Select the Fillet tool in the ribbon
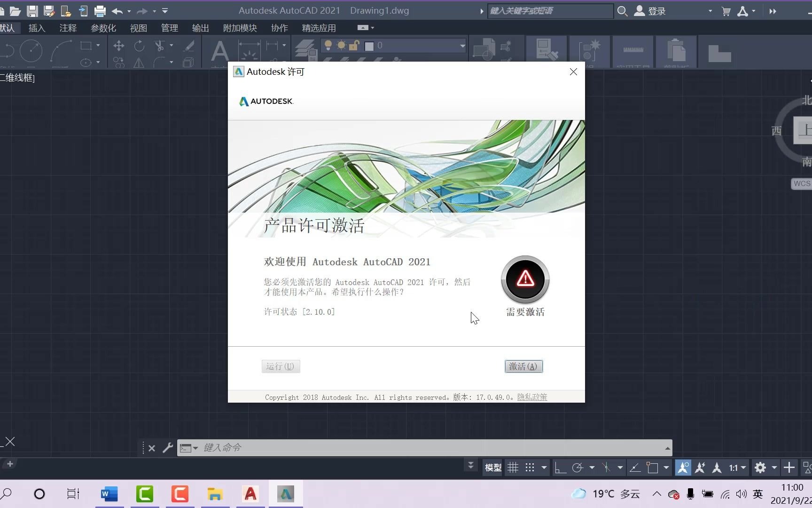The height and width of the screenshot is (508, 812). pyautogui.click(x=160, y=62)
